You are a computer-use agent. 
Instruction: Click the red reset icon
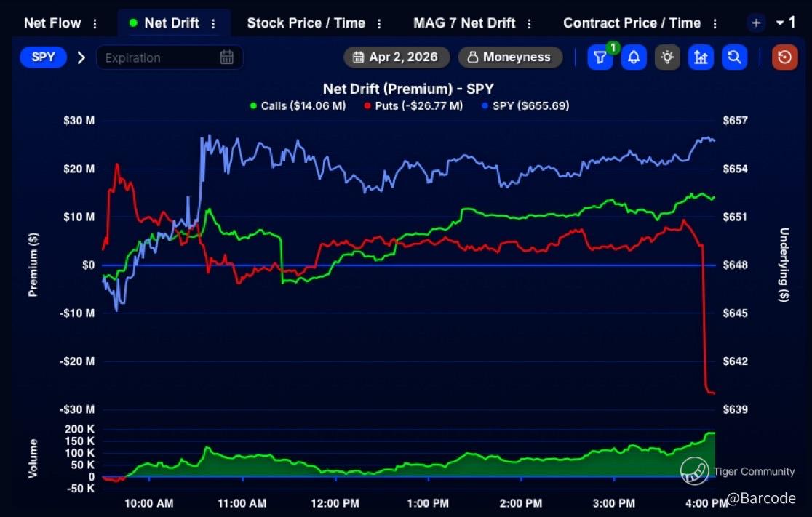[784, 57]
